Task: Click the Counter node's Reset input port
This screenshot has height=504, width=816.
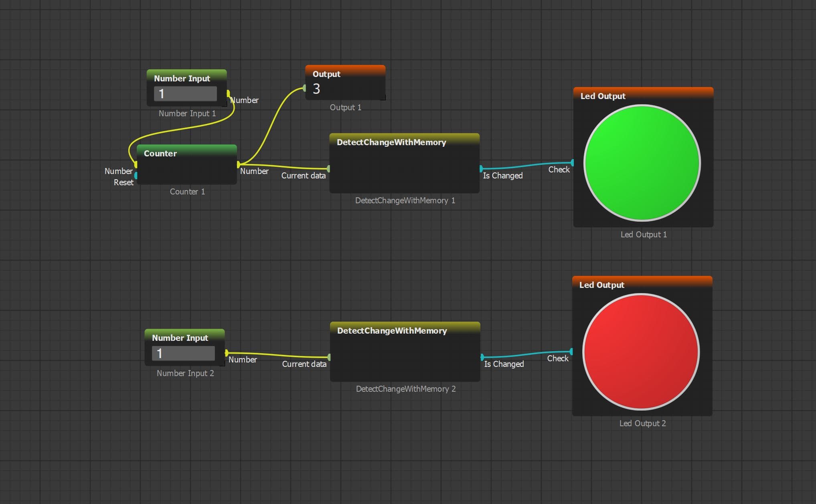Action: (x=136, y=175)
